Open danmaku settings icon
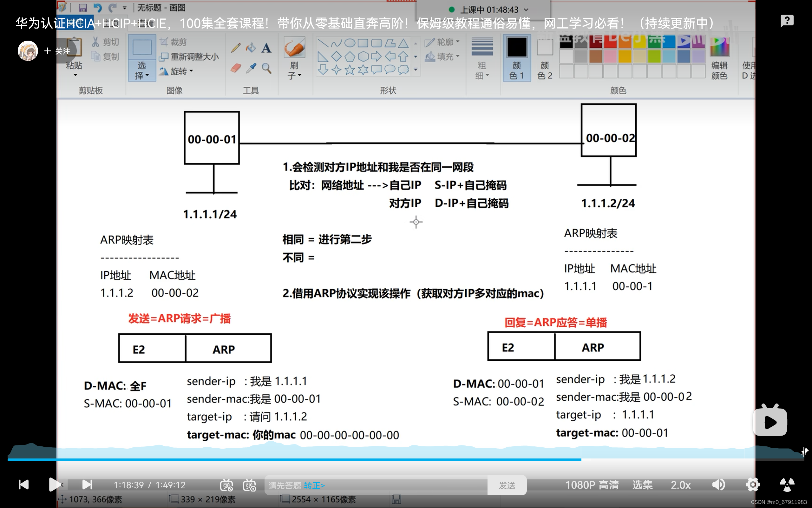 250,485
